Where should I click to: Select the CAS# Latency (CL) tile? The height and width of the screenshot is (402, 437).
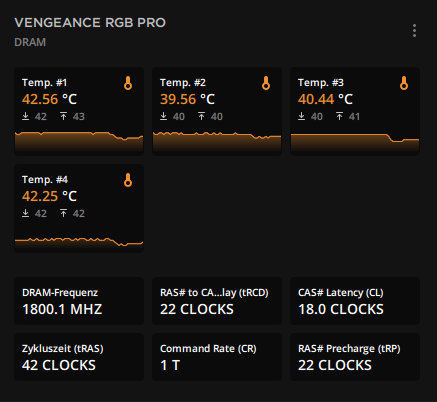pos(355,301)
